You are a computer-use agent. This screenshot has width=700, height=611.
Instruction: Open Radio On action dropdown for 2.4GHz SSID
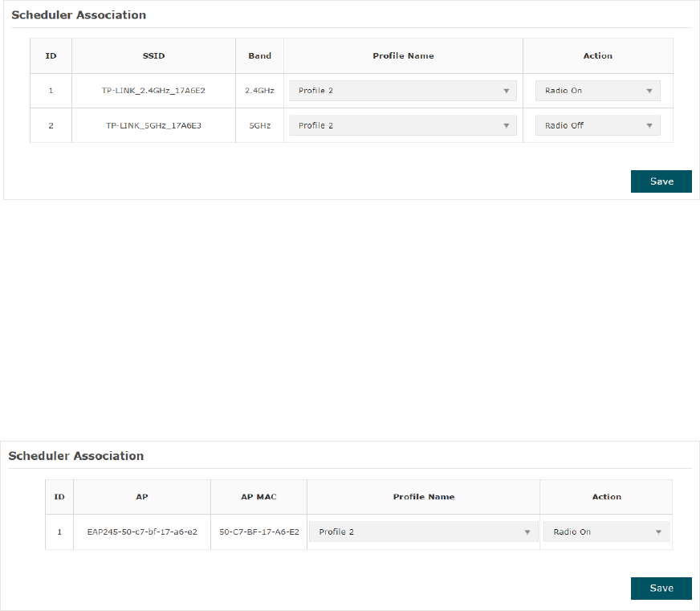point(598,91)
